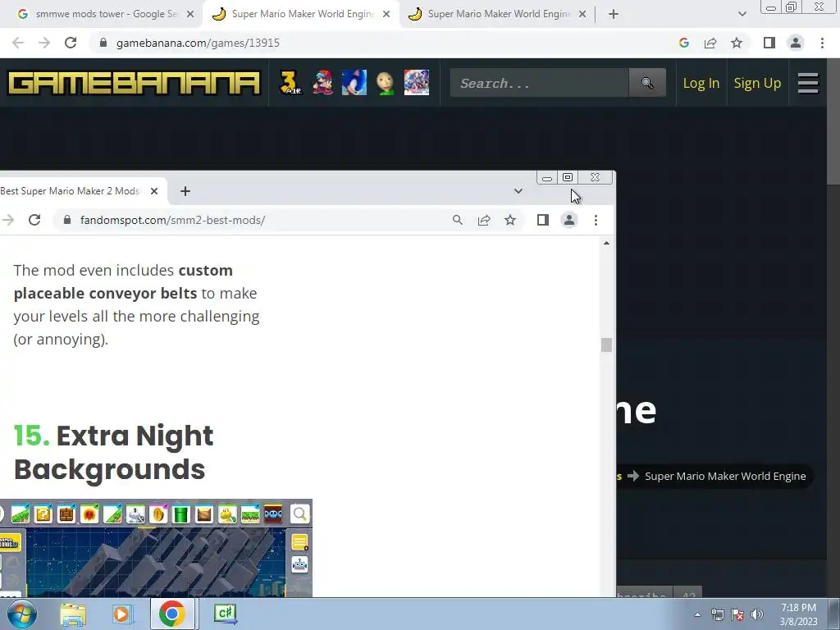Close the Best Super Mario Maker 2 Mods tab
Image resolution: width=840 pixels, height=630 pixels.
coord(154,191)
